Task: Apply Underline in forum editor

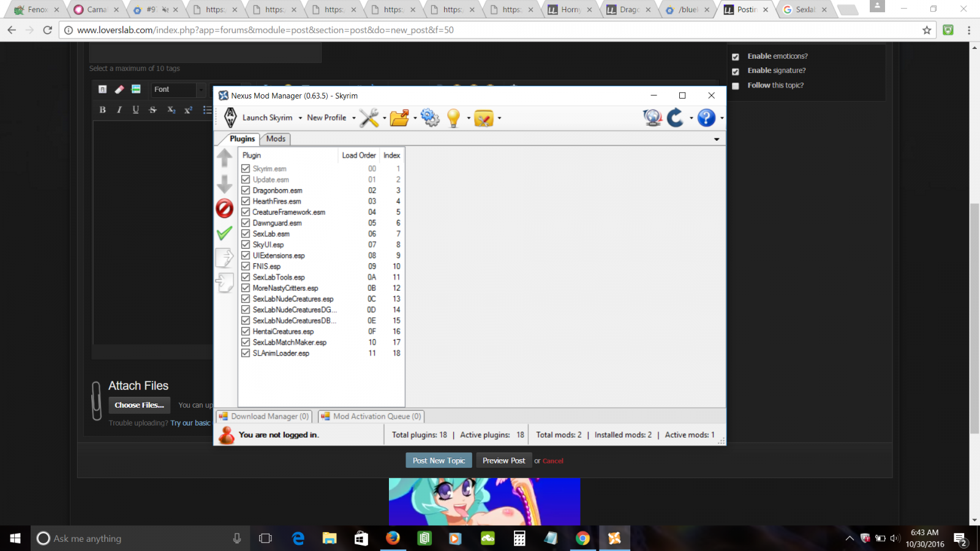Action: [x=136, y=110]
